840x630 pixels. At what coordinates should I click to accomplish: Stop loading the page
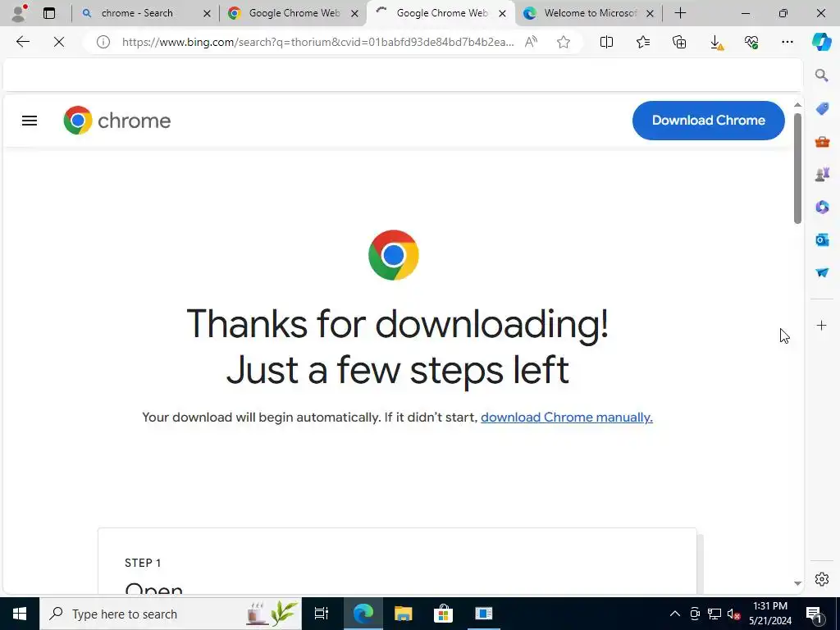[59, 42]
